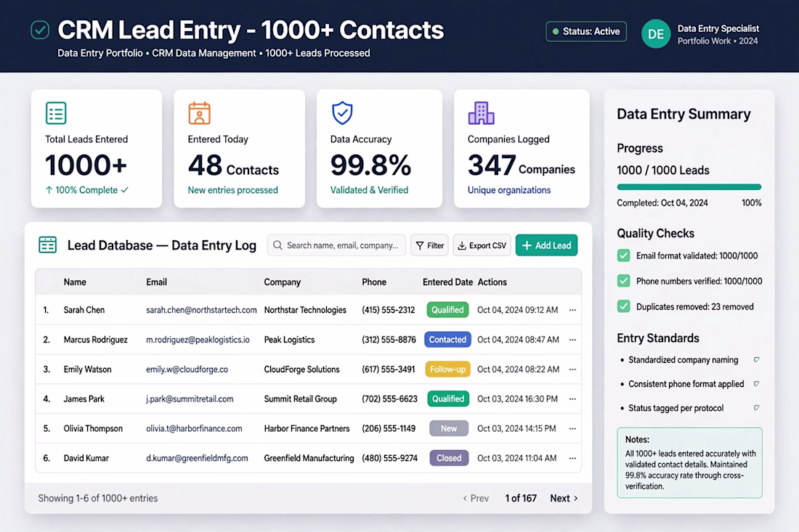Click the Lead Database table icon
799x532 pixels.
47,245
